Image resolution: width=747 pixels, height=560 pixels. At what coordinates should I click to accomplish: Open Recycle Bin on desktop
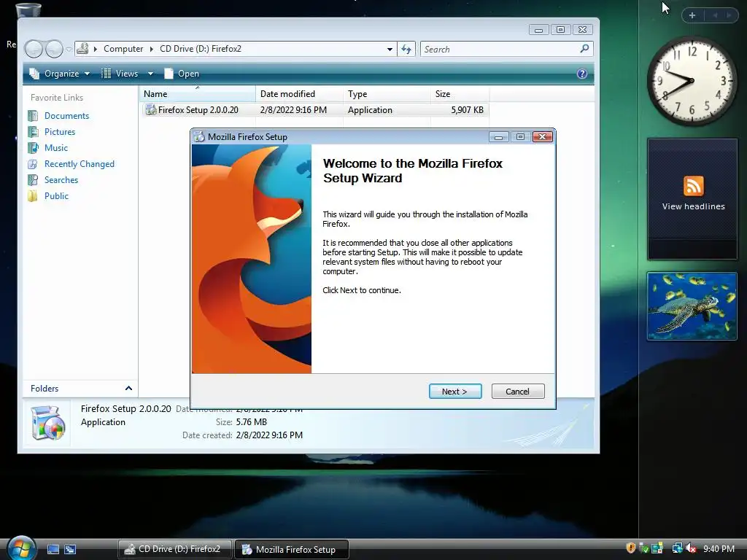(x=28, y=9)
